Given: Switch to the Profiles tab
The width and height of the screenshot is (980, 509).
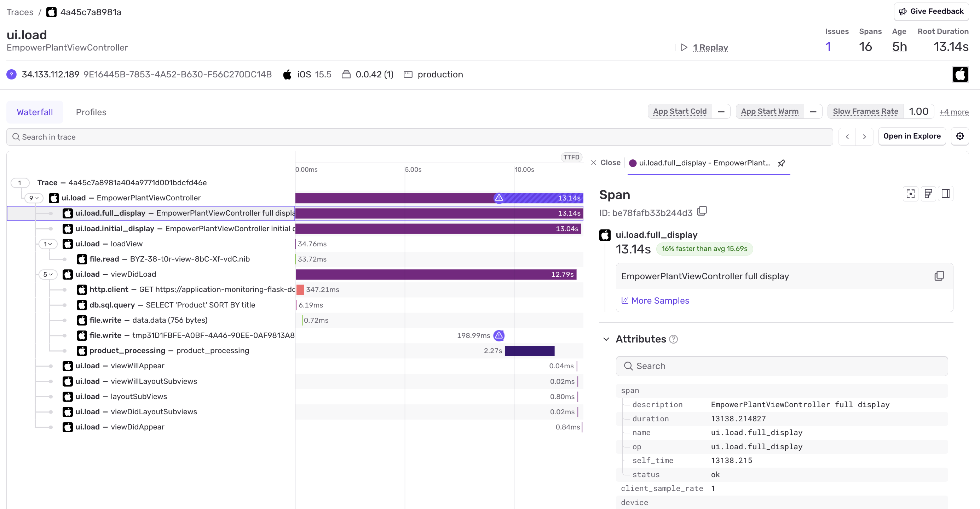Looking at the screenshot, I should point(91,112).
